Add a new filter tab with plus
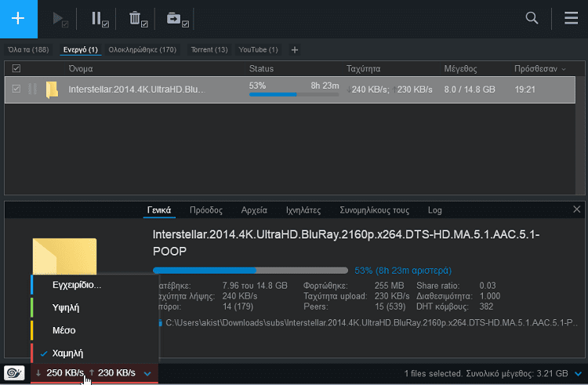This screenshot has width=588, height=385. pos(294,50)
